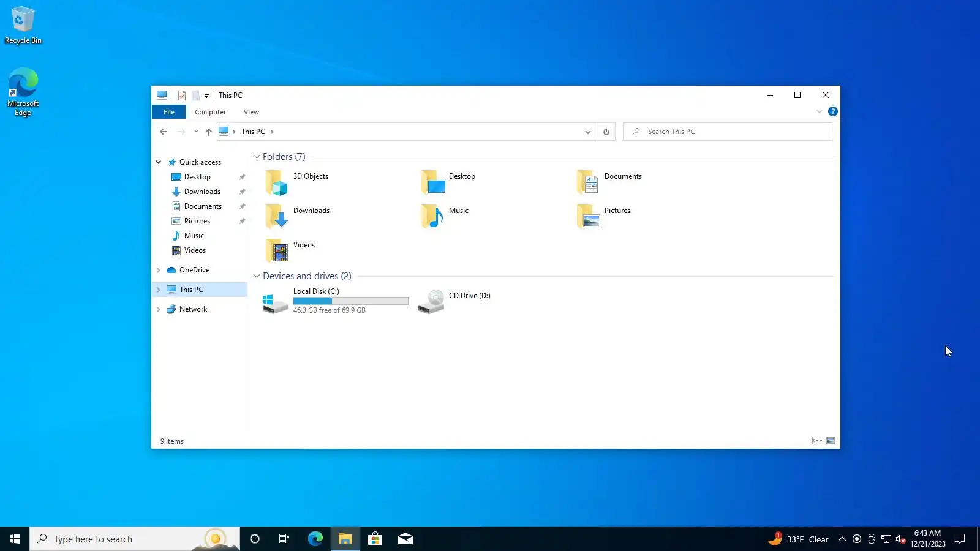Click the Cortana circle on taskbar
Viewport: 980px width, 551px height.
click(x=255, y=539)
